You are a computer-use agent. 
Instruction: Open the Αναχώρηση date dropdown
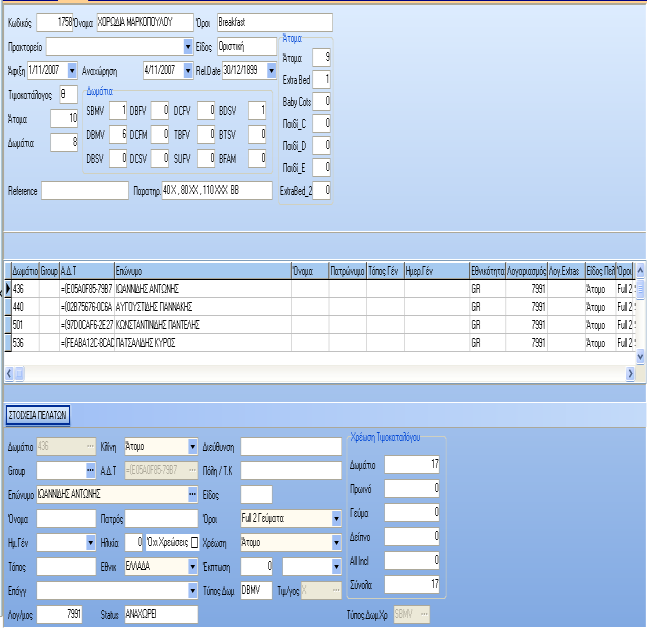coord(188,71)
